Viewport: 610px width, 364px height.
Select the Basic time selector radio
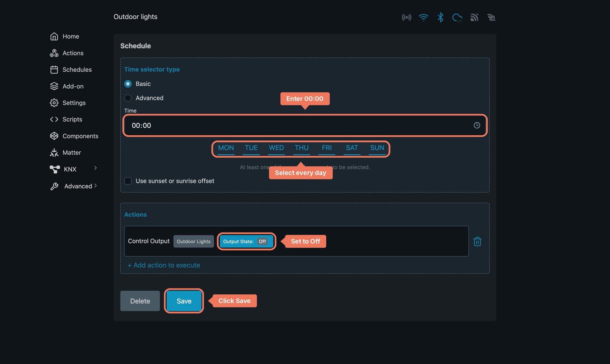[x=128, y=84]
